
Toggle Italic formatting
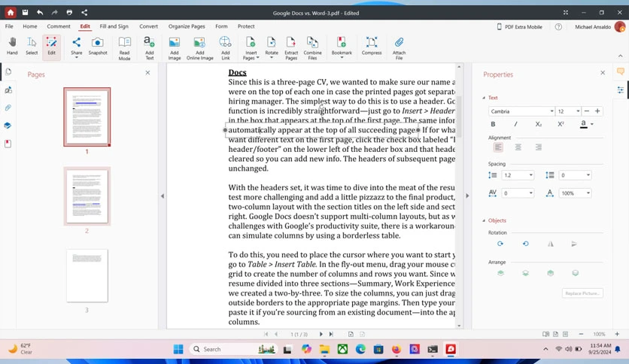click(x=515, y=124)
